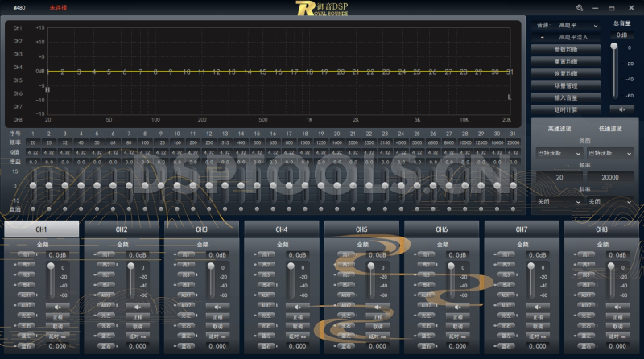Open low-pass filter type dropdown (巴特沃斯)
The image size is (644, 359).
tap(610, 153)
